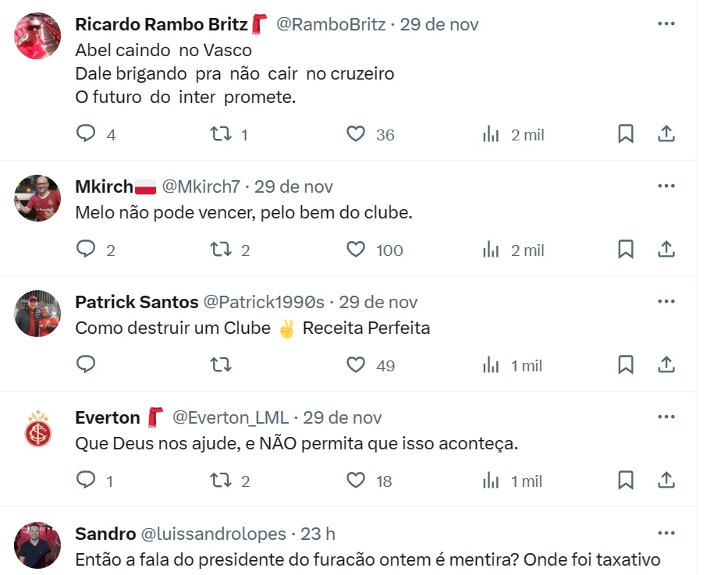Screen dimensions: 728x575
Task: Like Patrick Santos's tweet
Action: click(x=356, y=365)
